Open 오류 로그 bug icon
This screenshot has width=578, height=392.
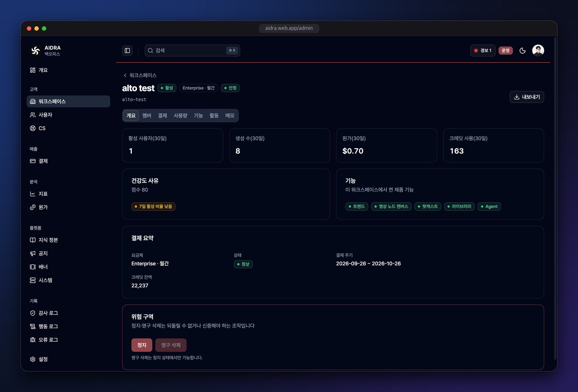pyautogui.click(x=33, y=340)
